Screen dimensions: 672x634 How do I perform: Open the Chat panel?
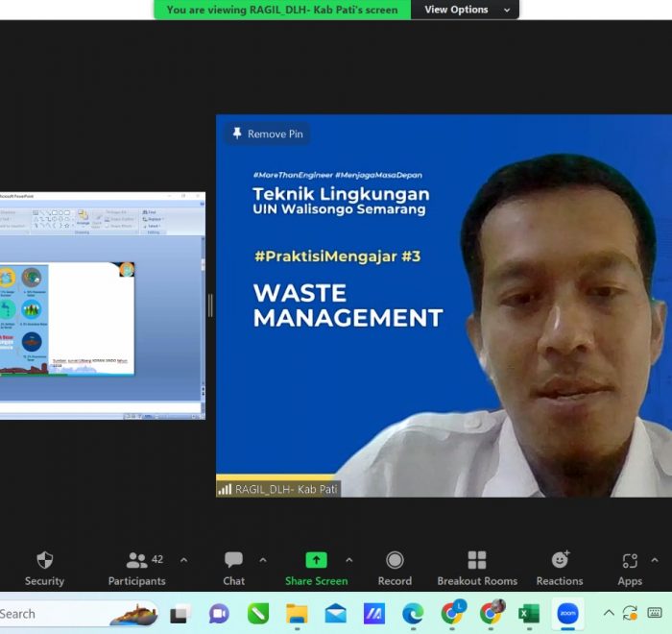point(233,568)
